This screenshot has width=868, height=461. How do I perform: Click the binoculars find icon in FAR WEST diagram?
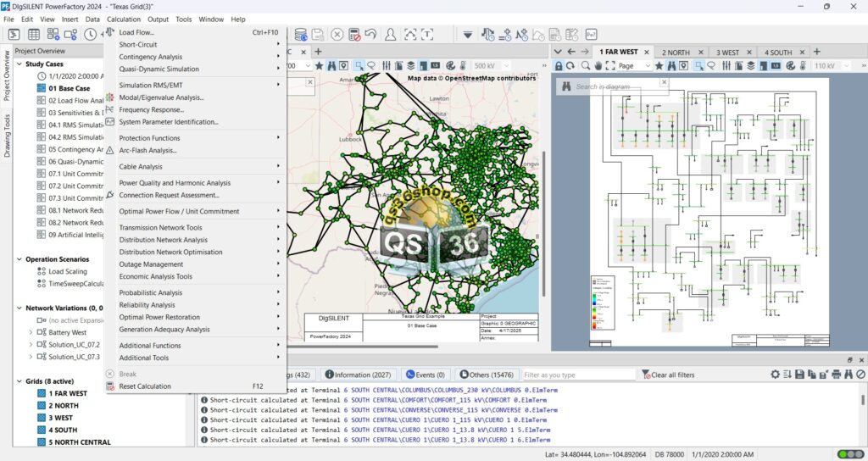[671, 65]
